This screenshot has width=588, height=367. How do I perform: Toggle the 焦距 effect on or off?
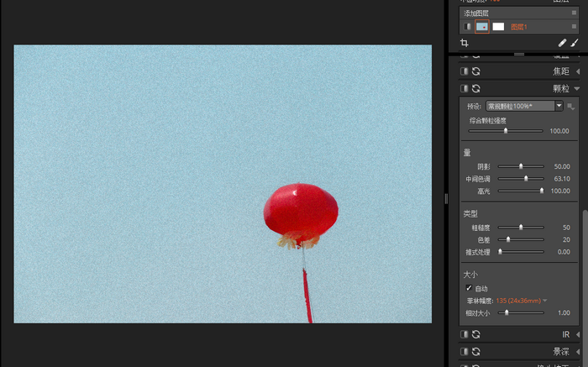[464, 71]
